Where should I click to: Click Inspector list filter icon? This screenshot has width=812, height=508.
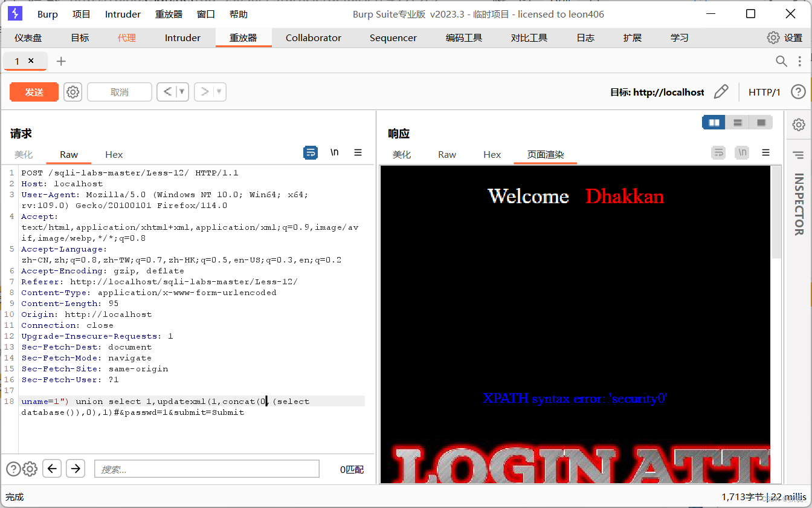799,155
